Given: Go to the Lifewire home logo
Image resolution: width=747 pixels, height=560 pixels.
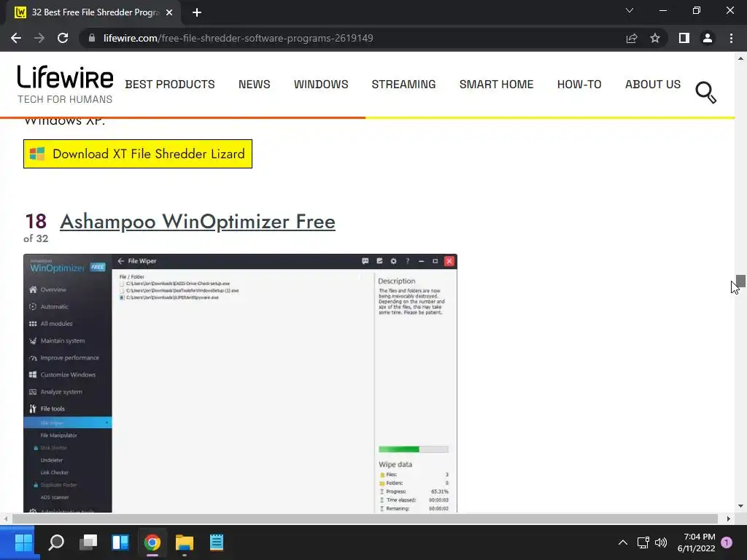Looking at the screenshot, I should 65,85.
